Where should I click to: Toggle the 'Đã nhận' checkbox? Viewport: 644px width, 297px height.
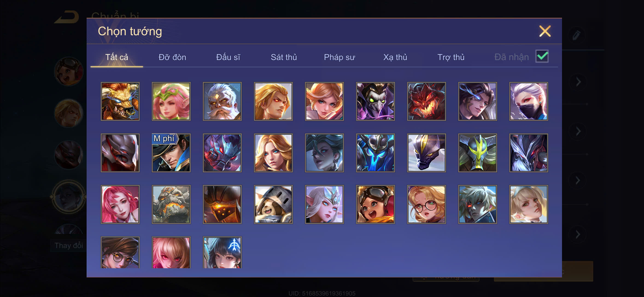542,56
